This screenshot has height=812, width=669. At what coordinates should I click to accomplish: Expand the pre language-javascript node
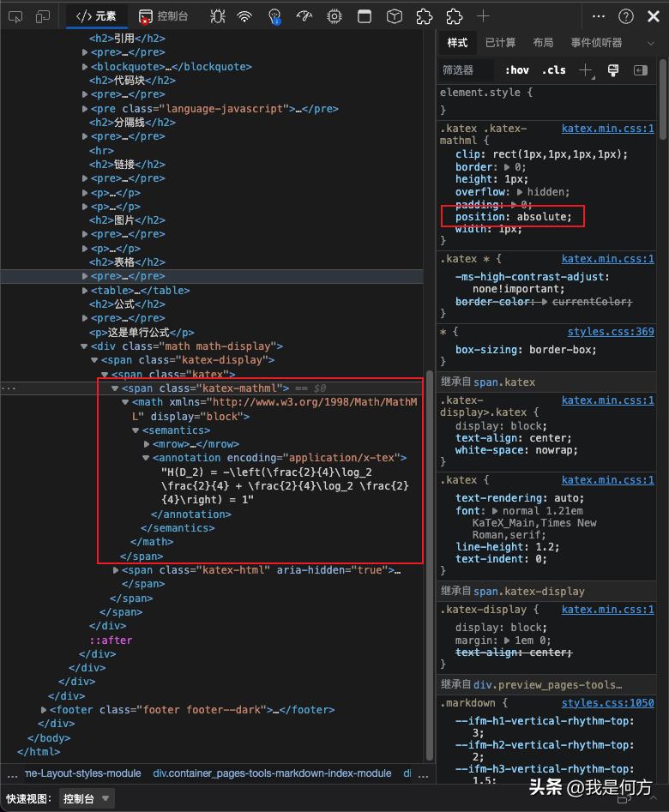85,109
